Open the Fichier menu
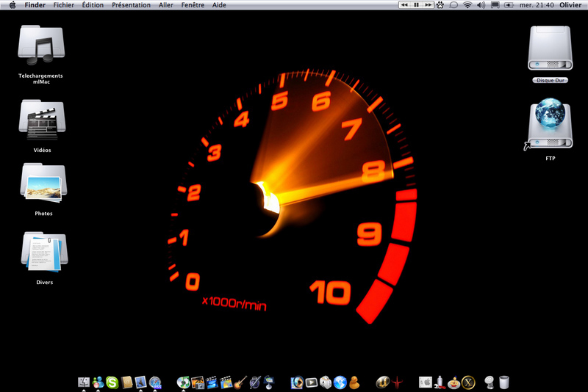This screenshot has width=588, height=392. pyautogui.click(x=64, y=5)
